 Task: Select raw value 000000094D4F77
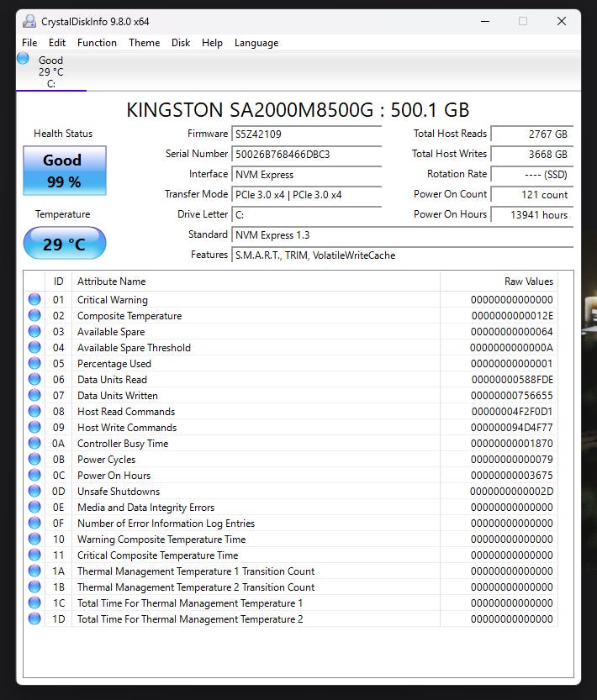click(511, 427)
